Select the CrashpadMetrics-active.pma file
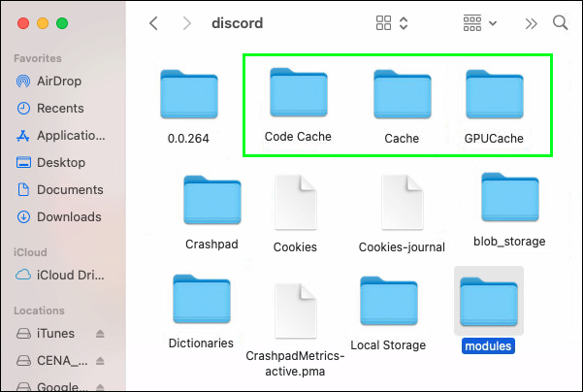 (297, 309)
